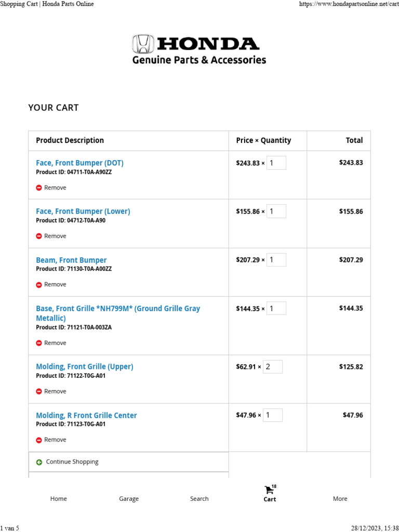The image size is (399, 532).
Task: Click quantity field for Base, Front Grille
Action: [276, 309]
